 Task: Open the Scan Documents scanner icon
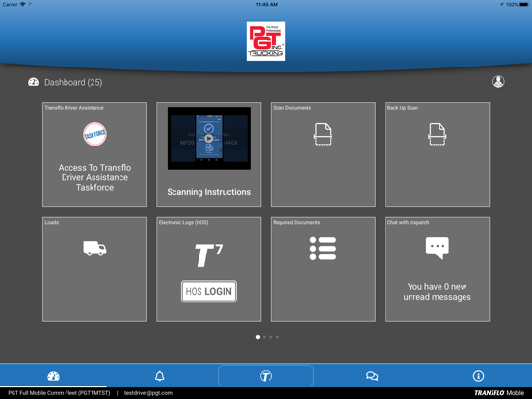323,134
